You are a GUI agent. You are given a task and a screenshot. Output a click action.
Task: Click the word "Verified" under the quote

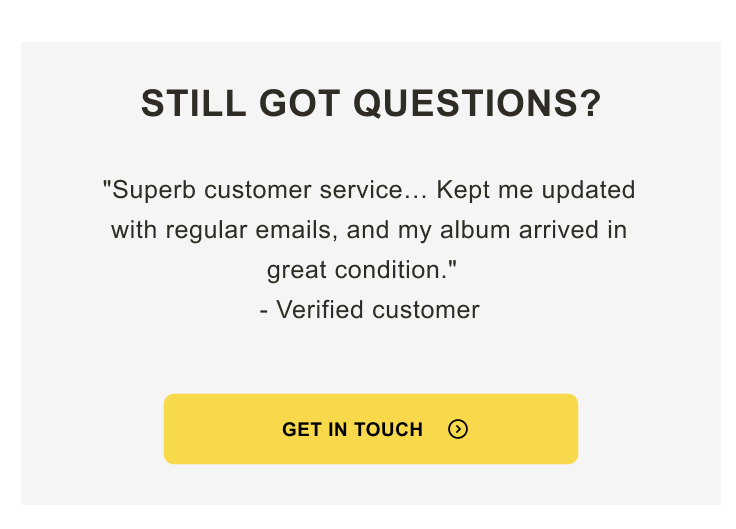click(x=320, y=310)
